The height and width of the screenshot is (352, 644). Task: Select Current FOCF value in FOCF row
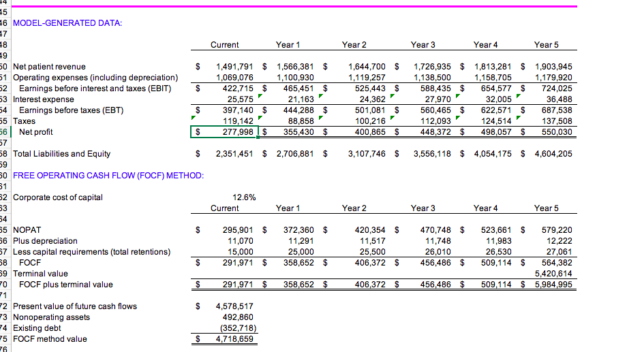[238, 263]
